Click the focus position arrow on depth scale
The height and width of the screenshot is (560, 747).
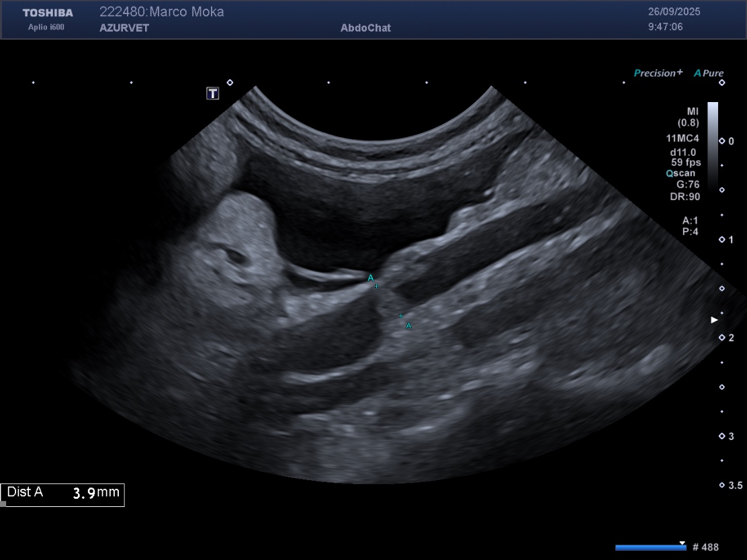(715, 320)
